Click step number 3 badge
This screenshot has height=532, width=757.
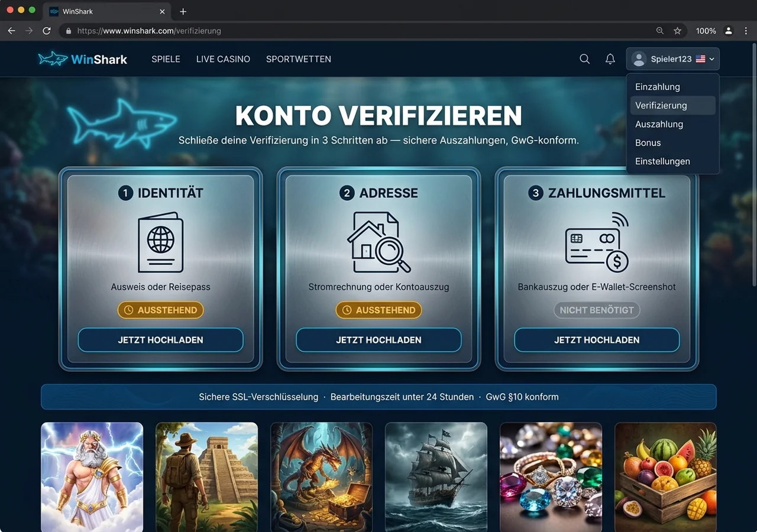point(536,193)
